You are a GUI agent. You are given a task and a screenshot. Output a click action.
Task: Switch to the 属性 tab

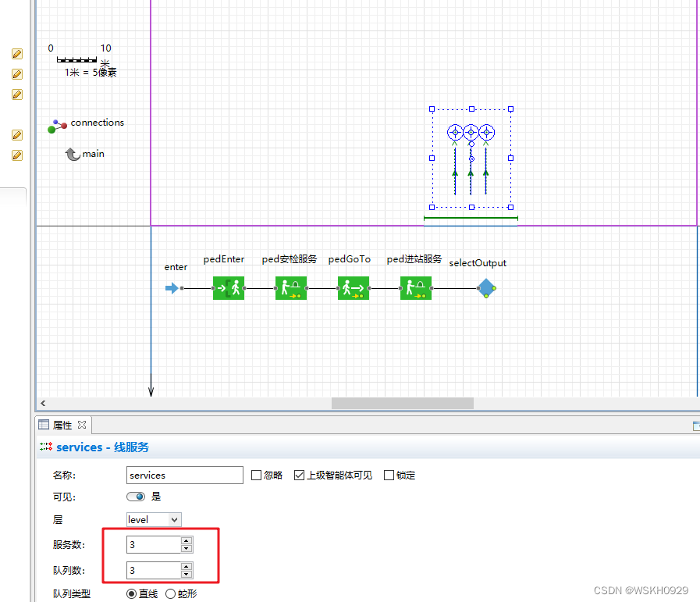[62, 426]
